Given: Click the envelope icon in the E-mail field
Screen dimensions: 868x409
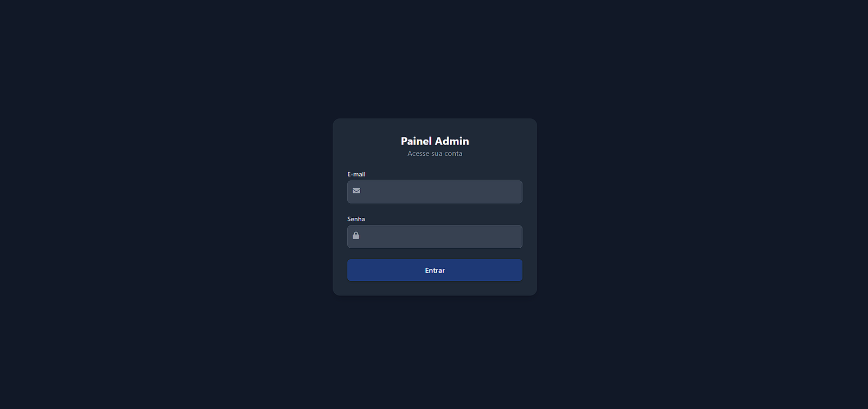Looking at the screenshot, I should click(x=356, y=191).
